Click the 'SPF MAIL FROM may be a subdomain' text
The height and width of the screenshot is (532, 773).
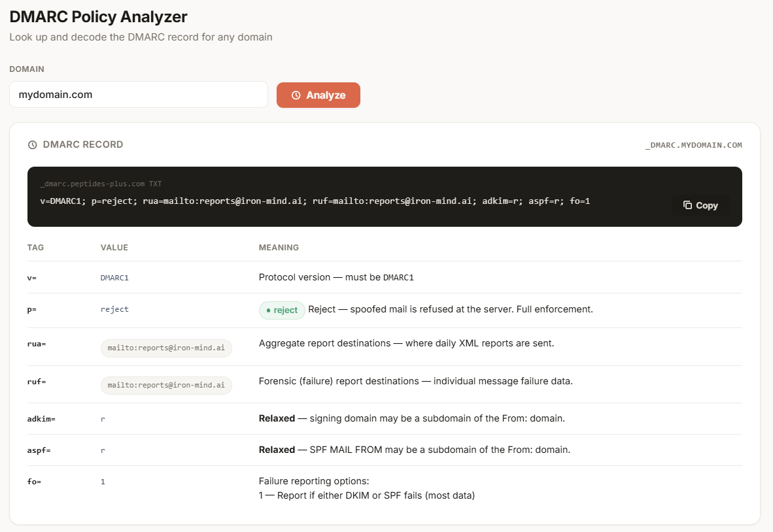click(x=415, y=450)
